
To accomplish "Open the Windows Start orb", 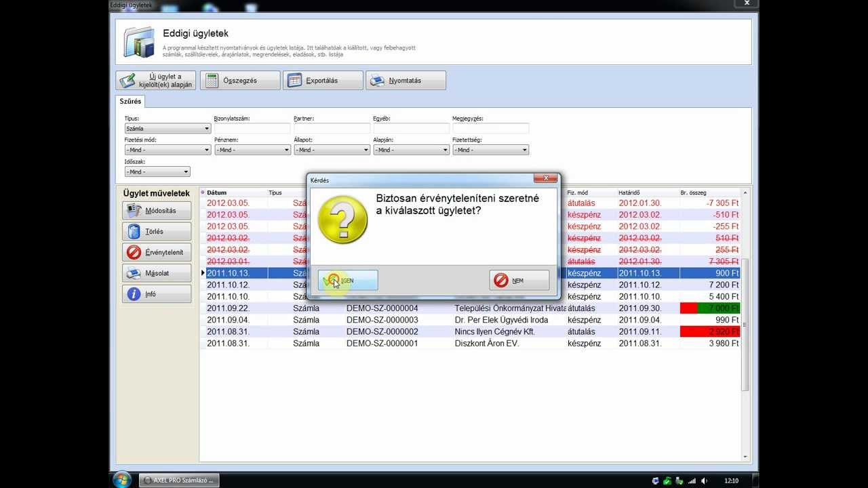I will 122,480.
